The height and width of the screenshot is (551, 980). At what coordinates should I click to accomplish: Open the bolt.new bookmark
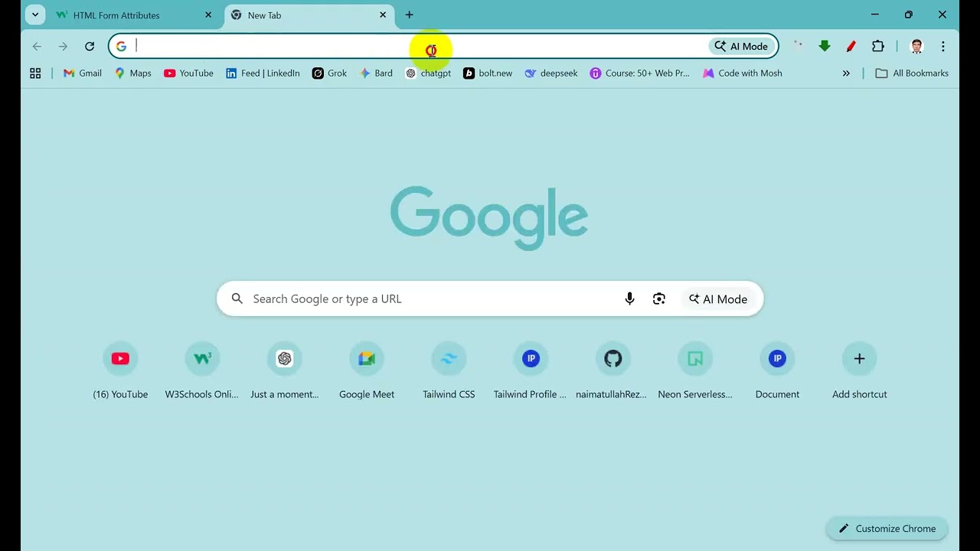point(488,73)
